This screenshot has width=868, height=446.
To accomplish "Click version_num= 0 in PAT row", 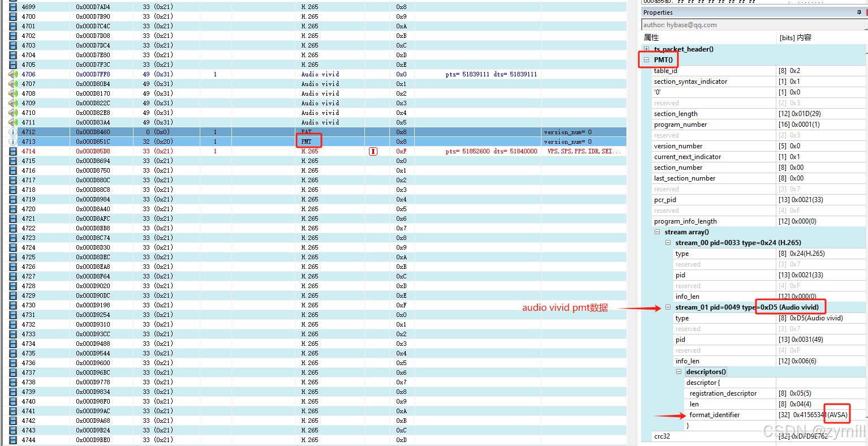I will click(568, 132).
